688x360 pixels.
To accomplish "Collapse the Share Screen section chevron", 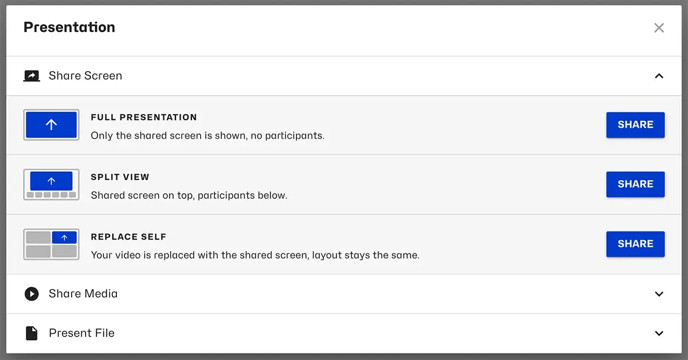I will pos(659,76).
